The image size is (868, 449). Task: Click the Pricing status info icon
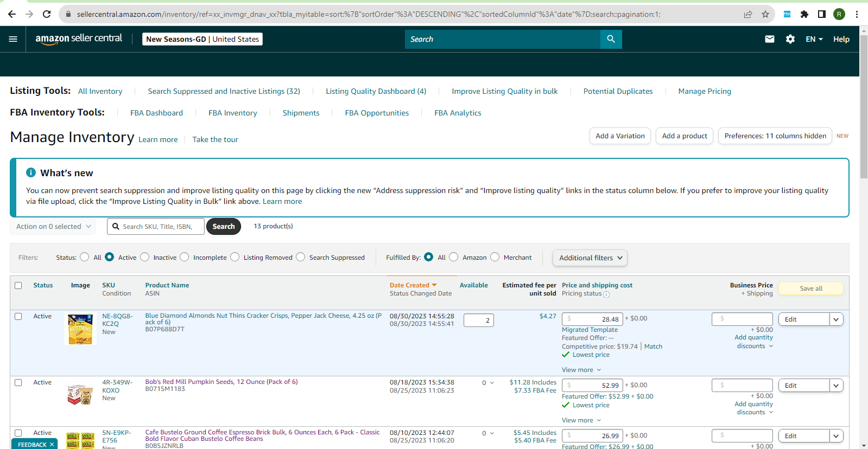[x=606, y=294]
